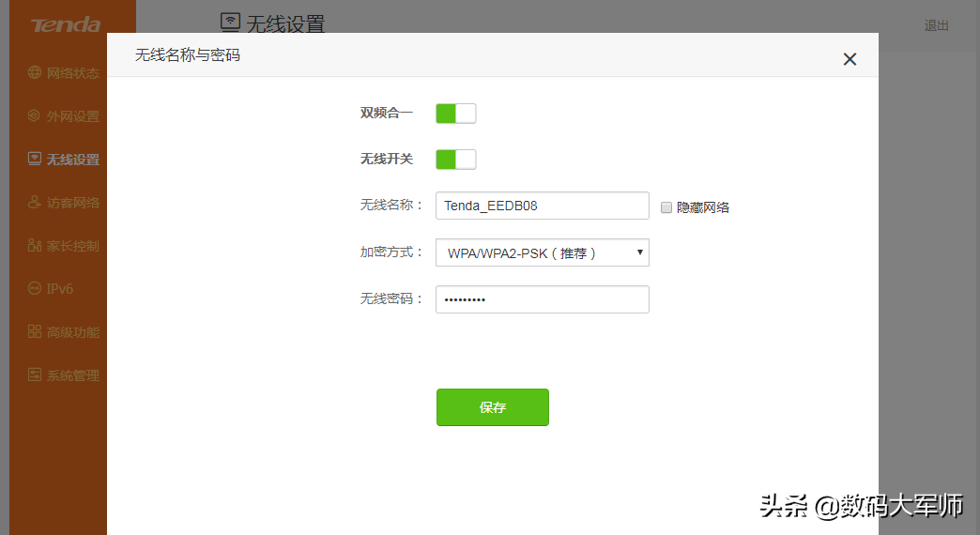Open the 网络状态 menu item
This screenshot has height=535, width=980.
pos(72,73)
